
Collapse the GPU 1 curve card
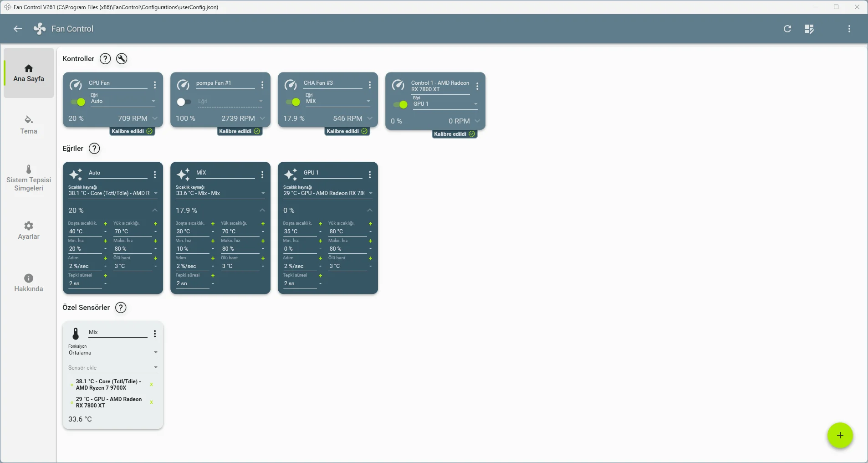(x=370, y=211)
